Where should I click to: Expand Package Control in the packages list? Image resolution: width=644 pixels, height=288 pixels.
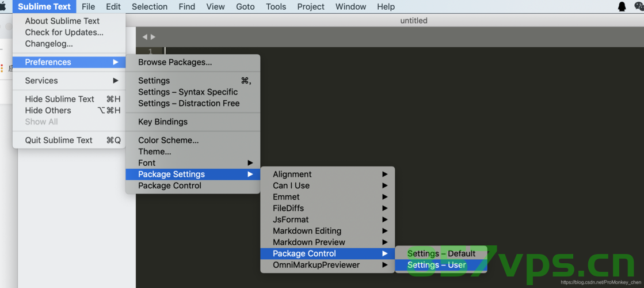pos(327,253)
